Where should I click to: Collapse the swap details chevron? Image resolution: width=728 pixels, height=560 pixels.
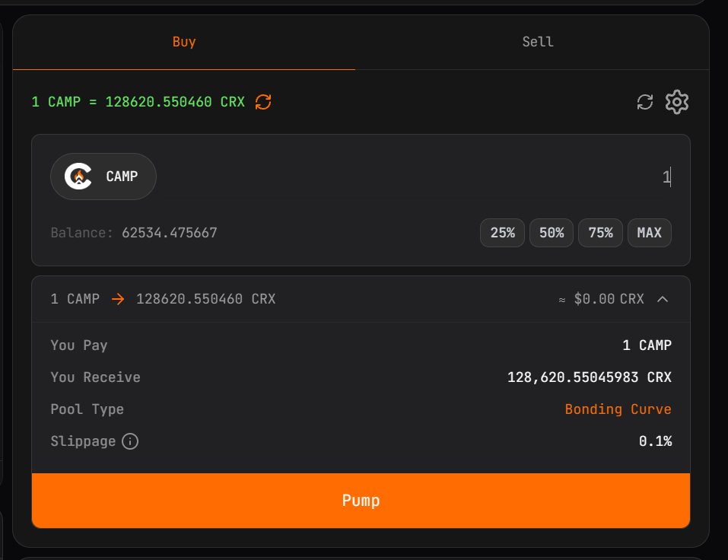pyautogui.click(x=663, y=299)
